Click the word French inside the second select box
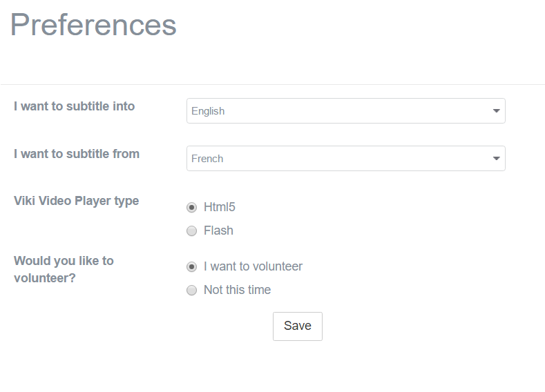545x392 pixels. pos(207,159)
